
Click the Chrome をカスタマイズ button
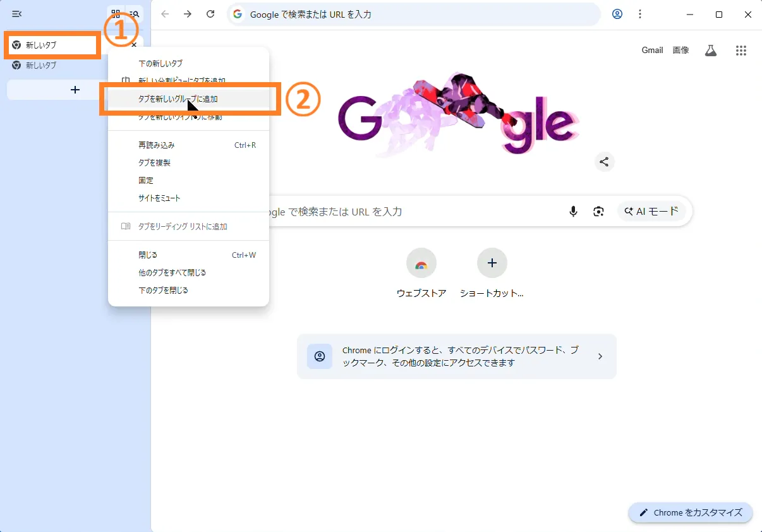690,512
